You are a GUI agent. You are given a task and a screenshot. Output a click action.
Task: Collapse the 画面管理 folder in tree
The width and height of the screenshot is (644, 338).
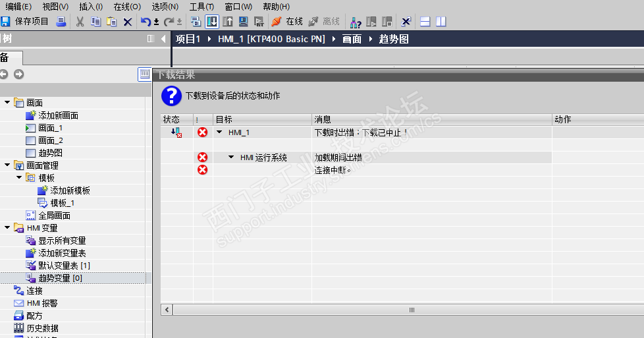[x=7, y=165]
